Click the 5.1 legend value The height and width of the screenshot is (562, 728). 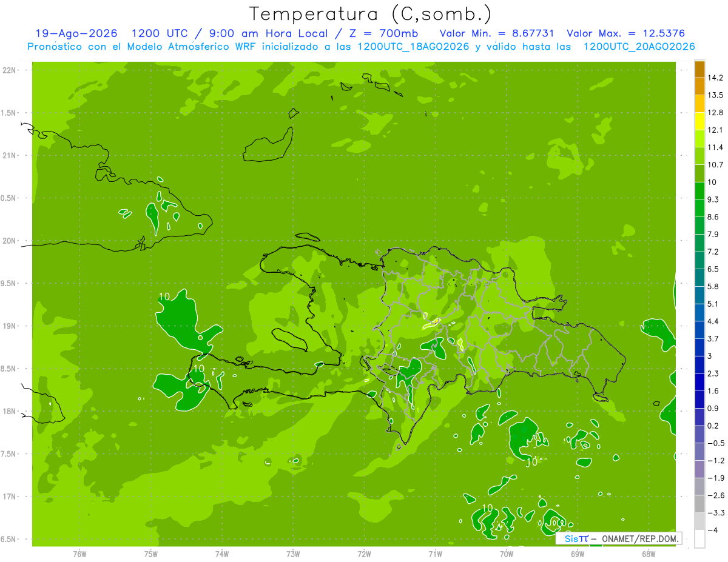(x=715, y=304)
